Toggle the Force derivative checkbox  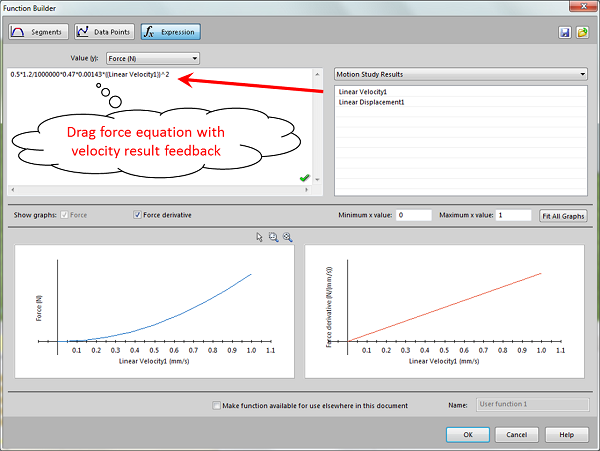click(x=138, y=215)
